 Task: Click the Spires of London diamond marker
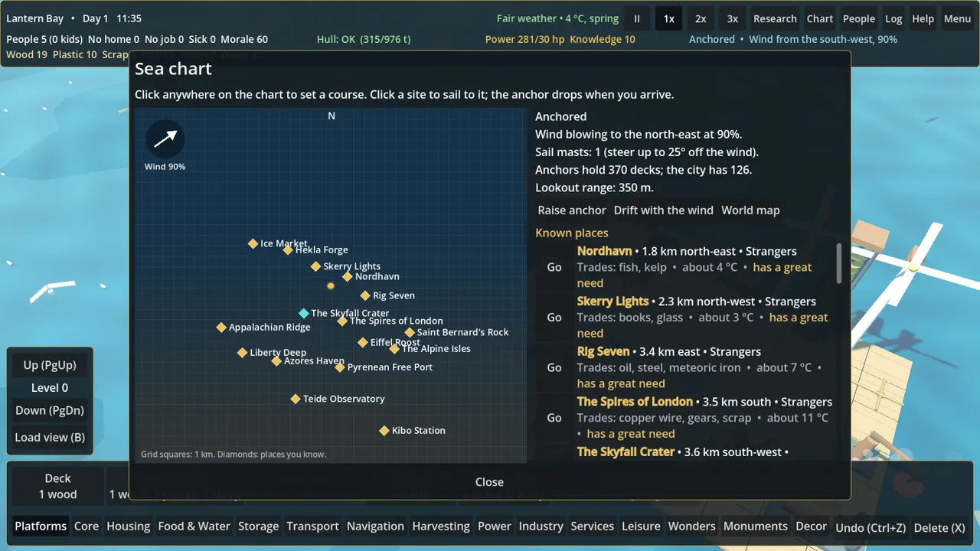[342, 321]
